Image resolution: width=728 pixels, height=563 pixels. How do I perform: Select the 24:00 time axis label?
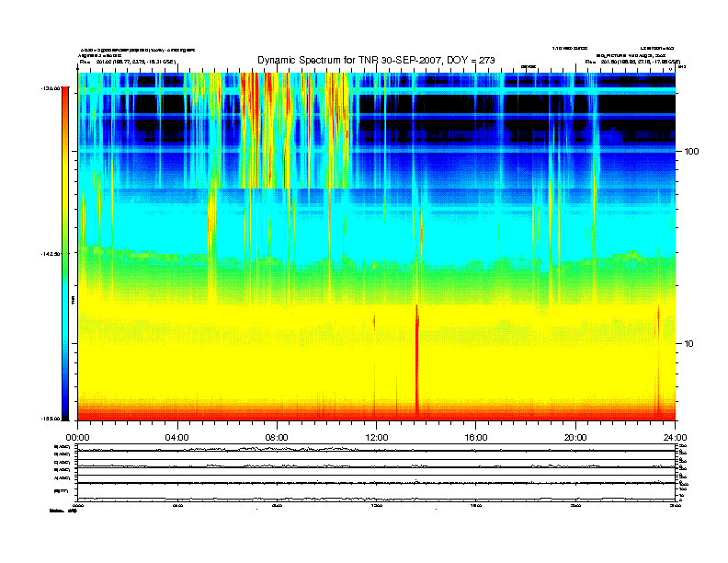[675, 438]
